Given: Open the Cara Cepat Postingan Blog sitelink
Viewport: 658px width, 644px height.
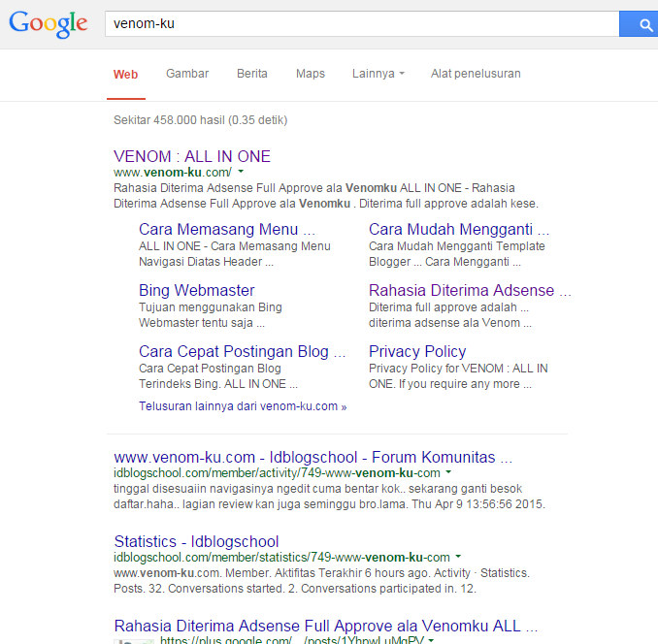Looking at the screenshot, I should tap(242, 351).
